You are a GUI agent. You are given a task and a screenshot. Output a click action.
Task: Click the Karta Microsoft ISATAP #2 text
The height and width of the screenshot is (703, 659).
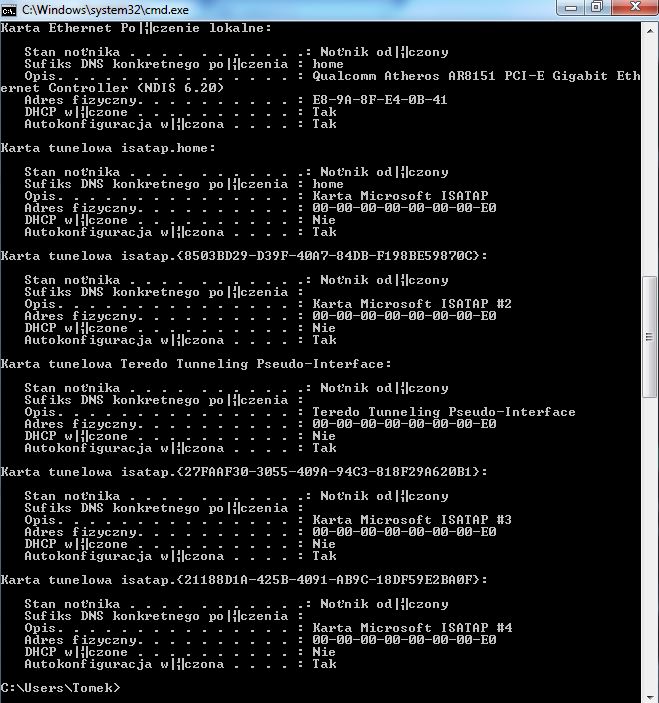(x=412, y=304)
